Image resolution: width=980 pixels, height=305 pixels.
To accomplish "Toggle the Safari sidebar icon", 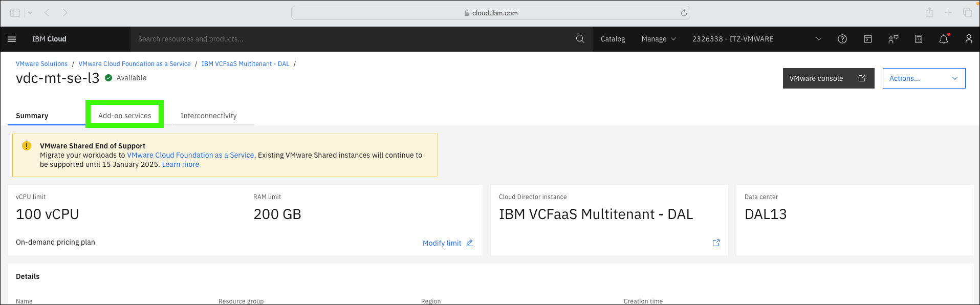I will coord(15,12).
